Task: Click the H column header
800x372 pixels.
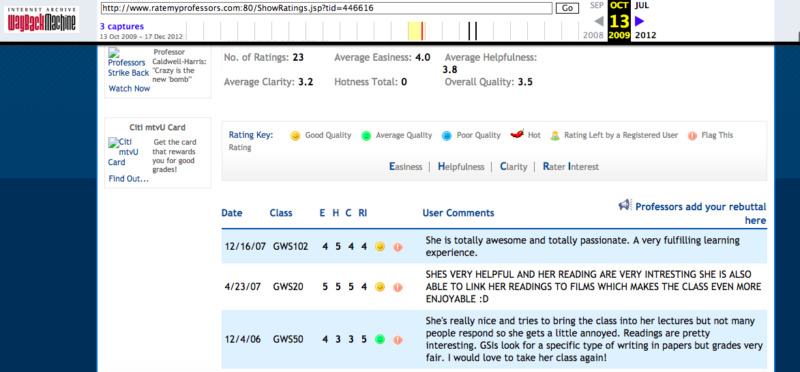Action: [336, 213]
